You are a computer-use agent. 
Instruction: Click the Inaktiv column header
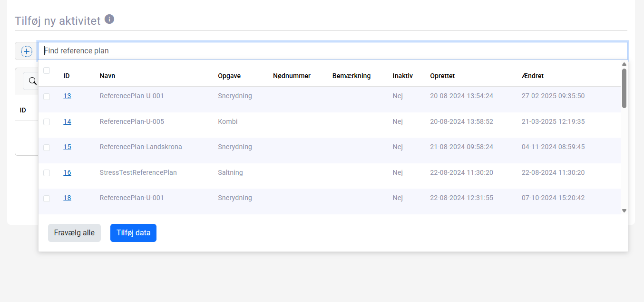403,76
